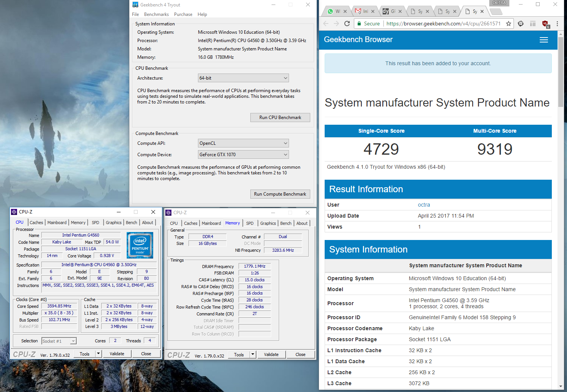Click Chrome scrollbar down arrow
This screenshot has width=567, height=392.
[561, 386]
